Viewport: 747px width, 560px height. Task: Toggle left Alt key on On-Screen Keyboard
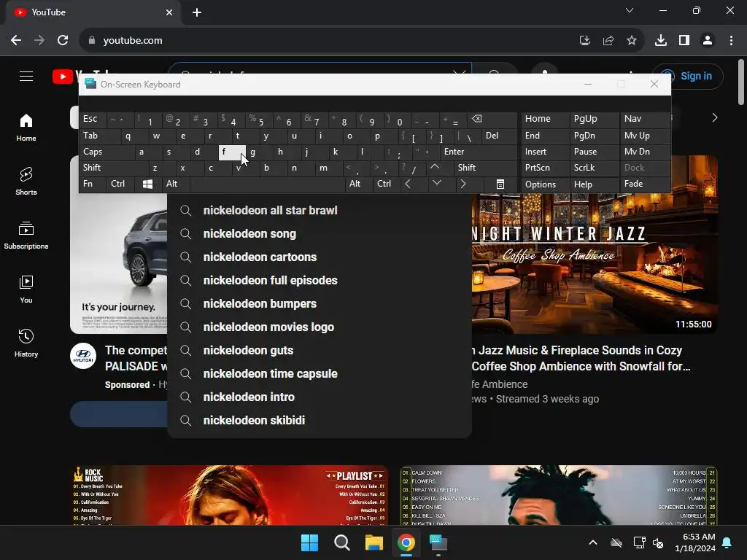(x=176, y=184)
